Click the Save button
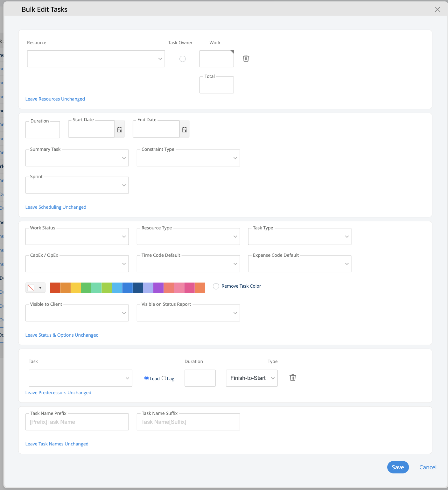The height and width of the screenshot is (490, 448). (x=398, y=467)
